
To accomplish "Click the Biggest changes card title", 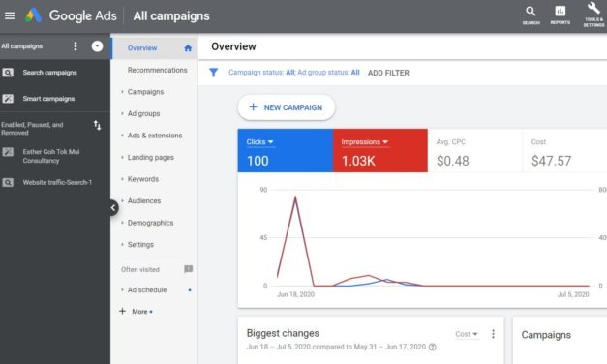I will (283, 333).
